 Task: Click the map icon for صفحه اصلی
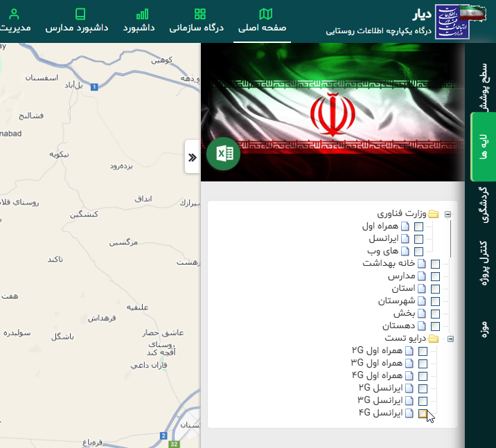point(266,14)
